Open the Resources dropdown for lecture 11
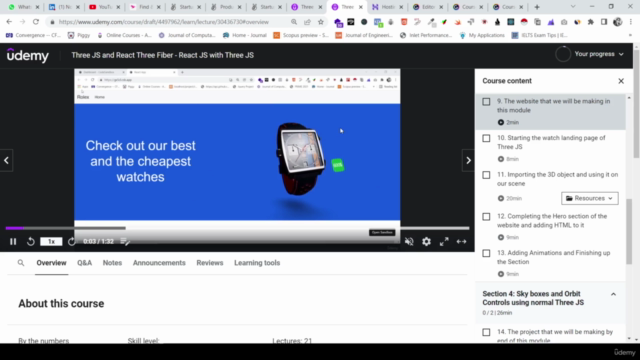 point(589,198)
